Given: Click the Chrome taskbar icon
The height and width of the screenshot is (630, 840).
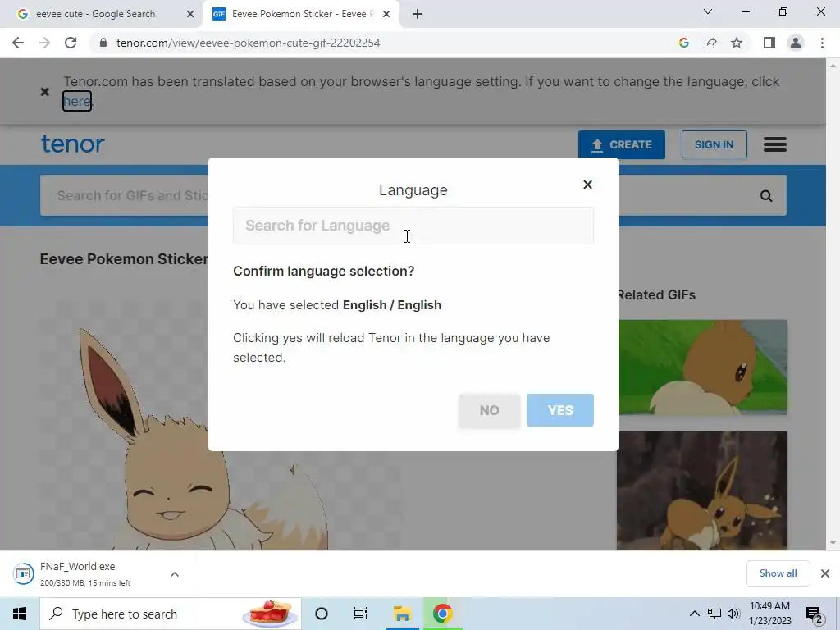Looking at the screenshot, I should tap(442, 614).
